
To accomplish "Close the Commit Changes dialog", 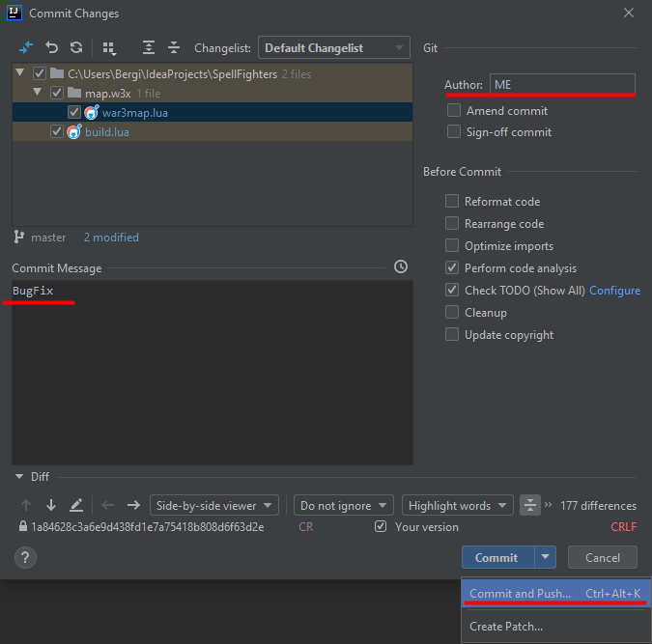I will 628,13.
